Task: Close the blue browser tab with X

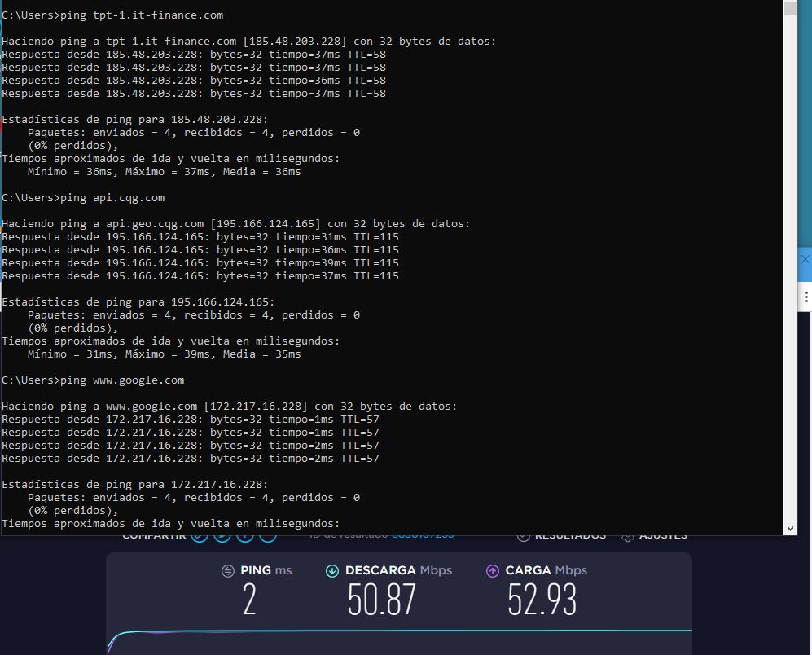Action: (x=805, y=259)
